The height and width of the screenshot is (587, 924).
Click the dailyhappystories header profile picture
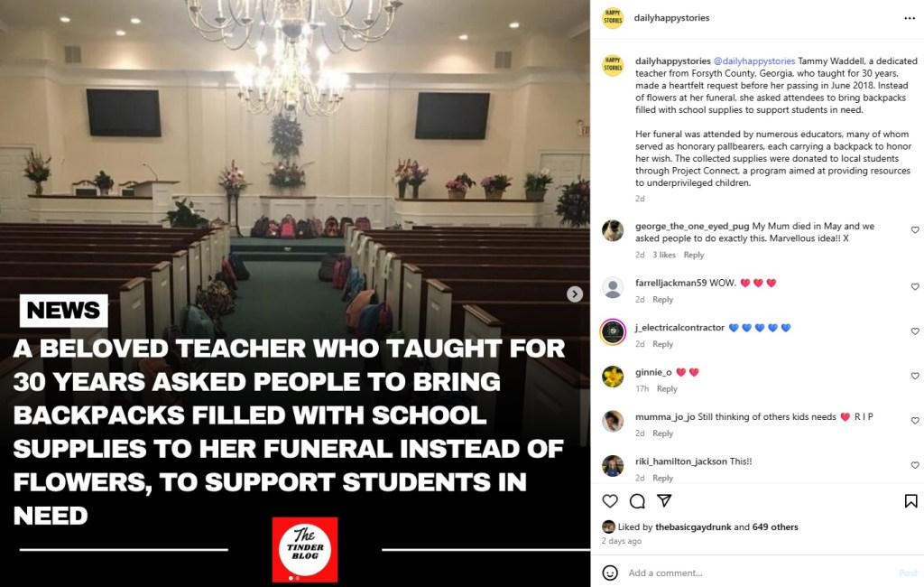click(x=613, y=18)
